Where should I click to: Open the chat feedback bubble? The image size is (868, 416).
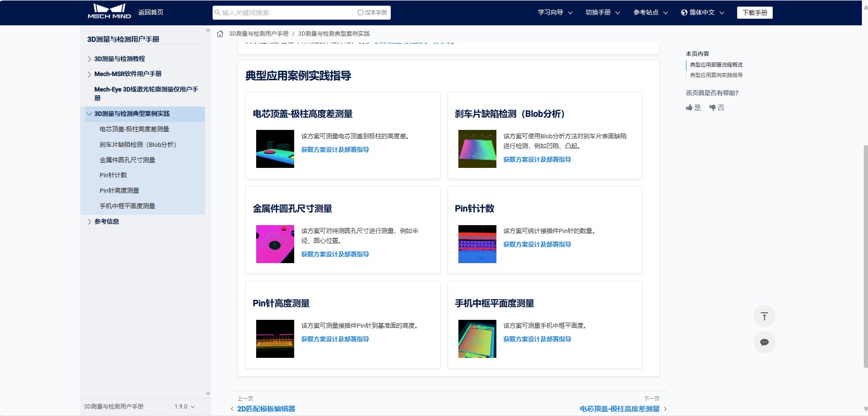click(x=764, y=342)
